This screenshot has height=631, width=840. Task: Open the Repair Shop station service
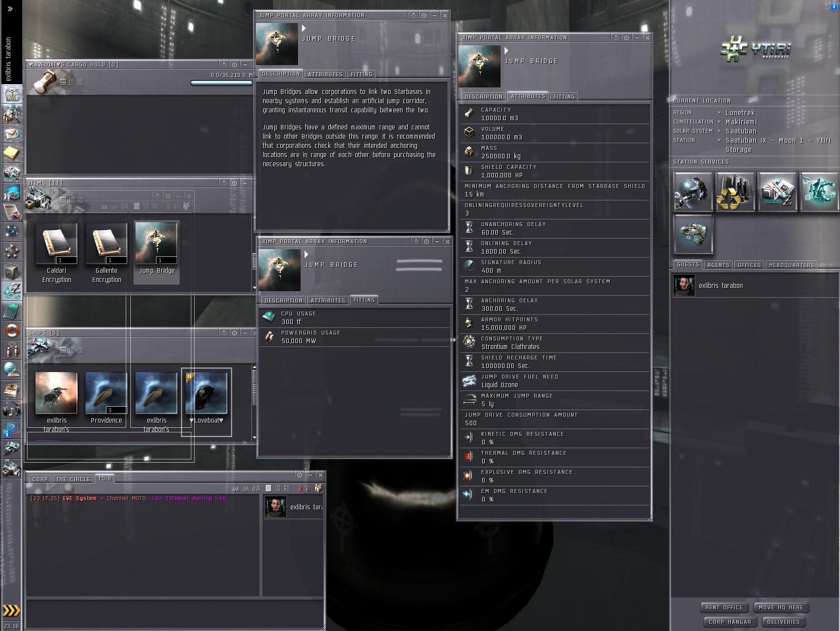693,191
